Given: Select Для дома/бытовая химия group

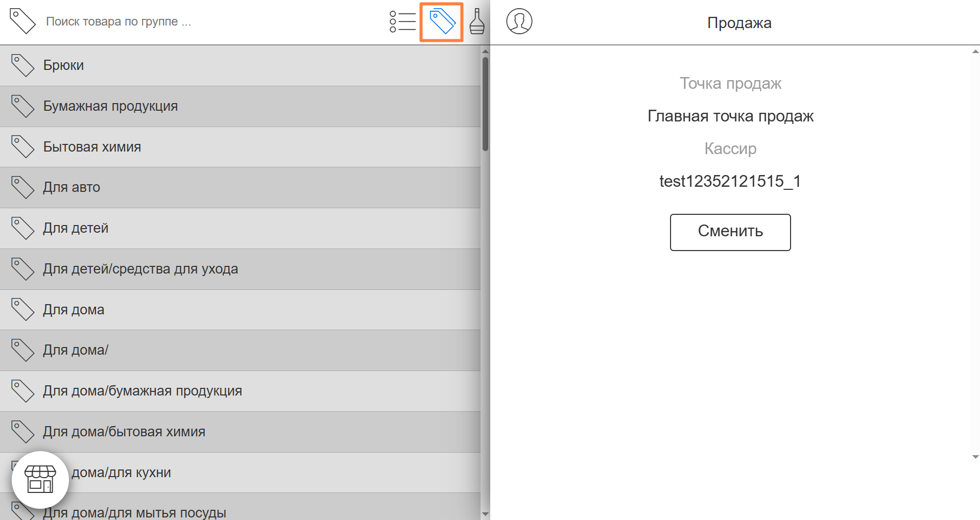Looking at the screenshot, I should click(x=240, y=432).
